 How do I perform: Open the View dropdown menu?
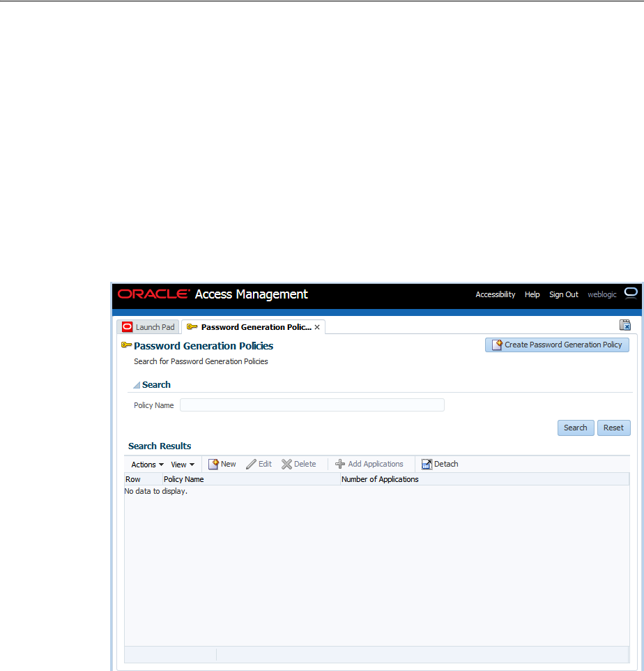183,465
